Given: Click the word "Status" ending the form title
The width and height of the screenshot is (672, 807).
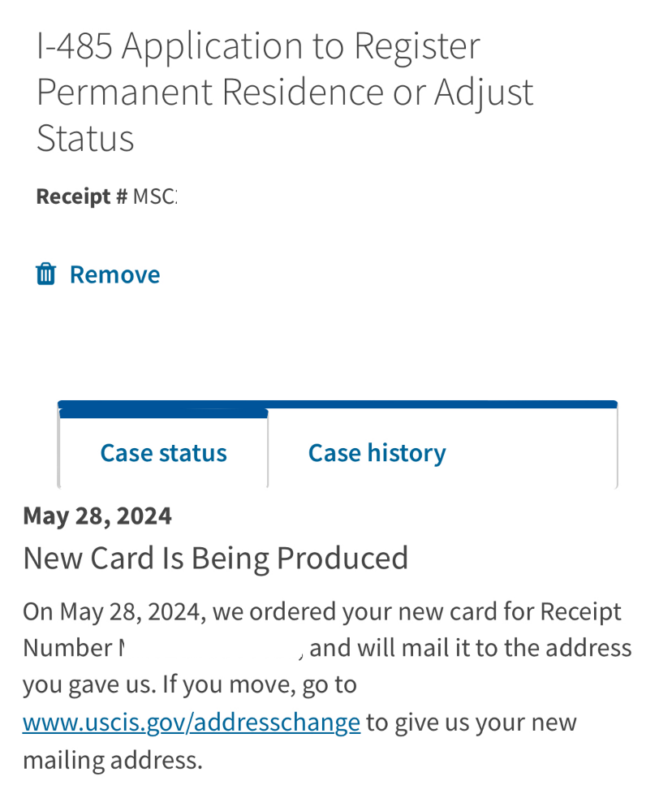Looking at the screenshot, I should pos(85,138).
